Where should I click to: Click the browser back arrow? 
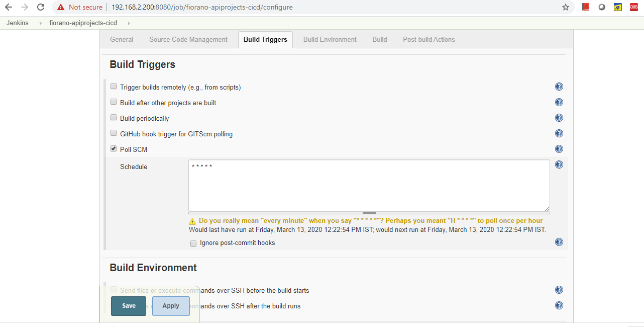9,7
